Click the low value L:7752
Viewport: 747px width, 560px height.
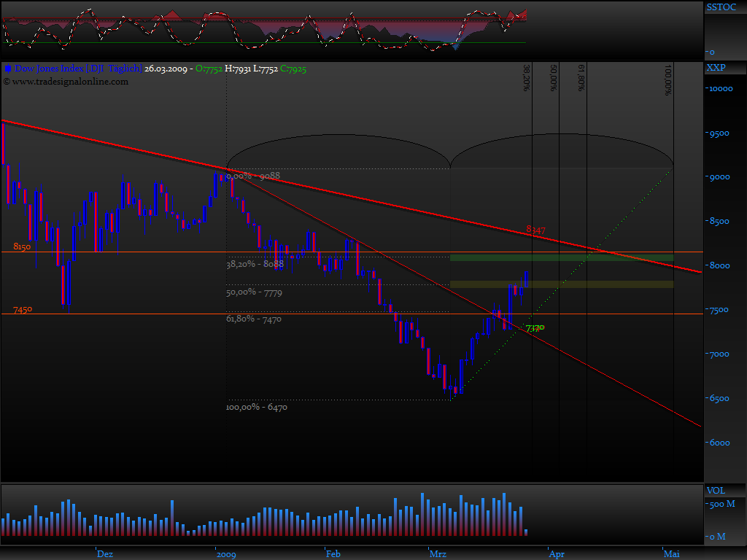coord(266,69)
